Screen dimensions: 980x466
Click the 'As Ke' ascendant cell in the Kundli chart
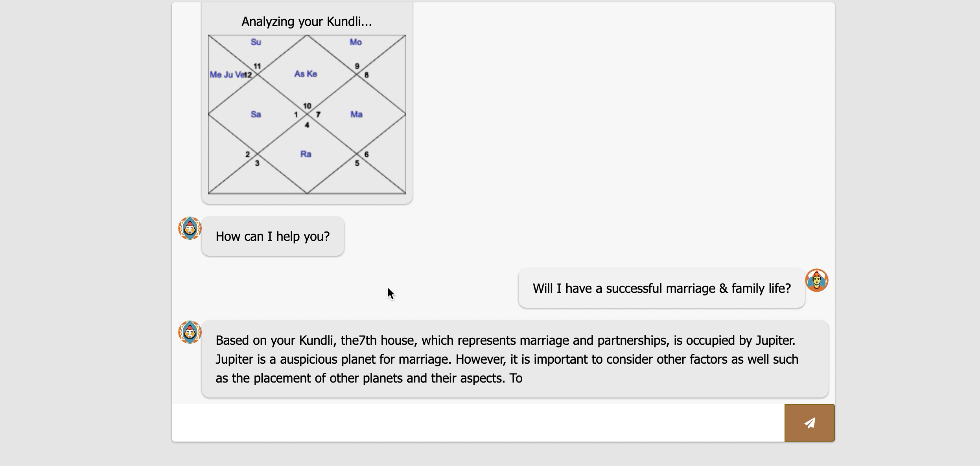[306, 74]
